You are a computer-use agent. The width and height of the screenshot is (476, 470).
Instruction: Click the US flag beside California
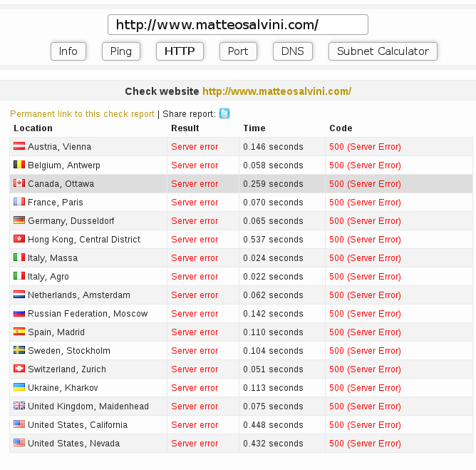[x=19, y=424]
